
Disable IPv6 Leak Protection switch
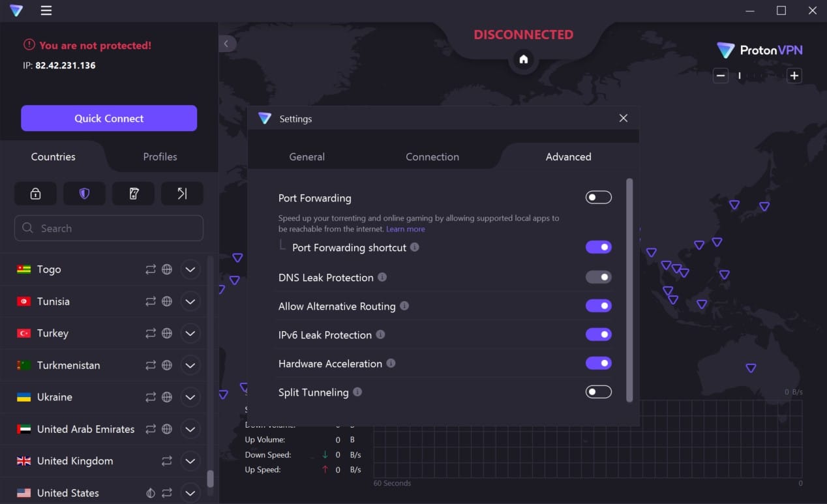coord(598,334)
